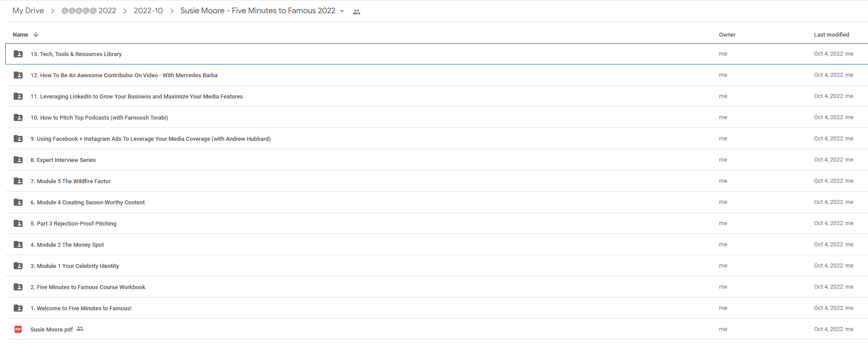Select '10. How to Pitch Top Podcasts' name
Image resolution: width=868 pixels, height=350 pixels.
click(99, 118)
